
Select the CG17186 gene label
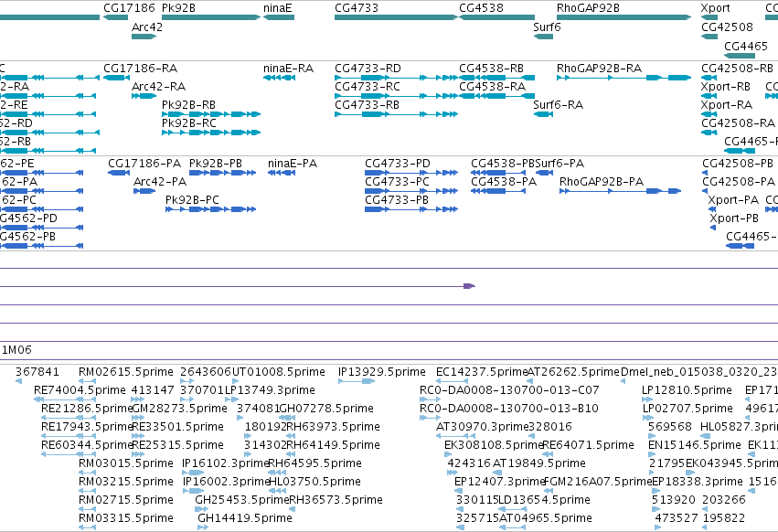click(129, 8)
